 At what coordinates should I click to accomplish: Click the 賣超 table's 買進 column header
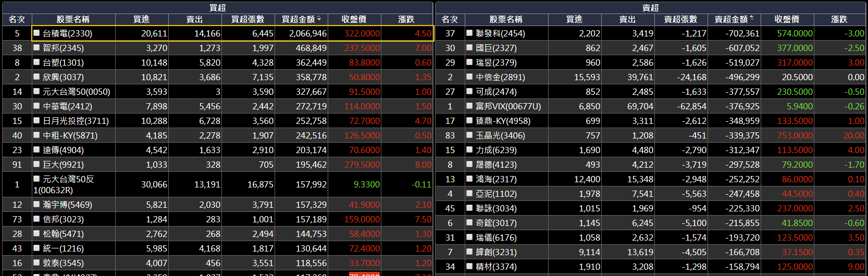click(x=575, y=19)
